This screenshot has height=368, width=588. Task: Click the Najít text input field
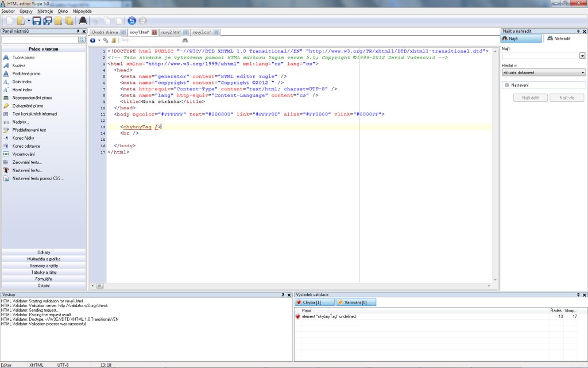[540, 56]
